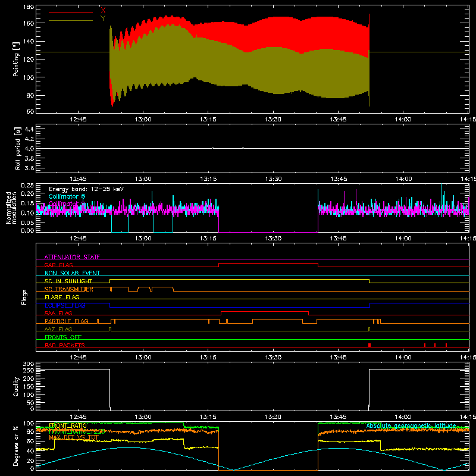Click the SC_TRANSMITTER flag label
The width and height of the screenshot is (476, 476).
tap(68, 289)
